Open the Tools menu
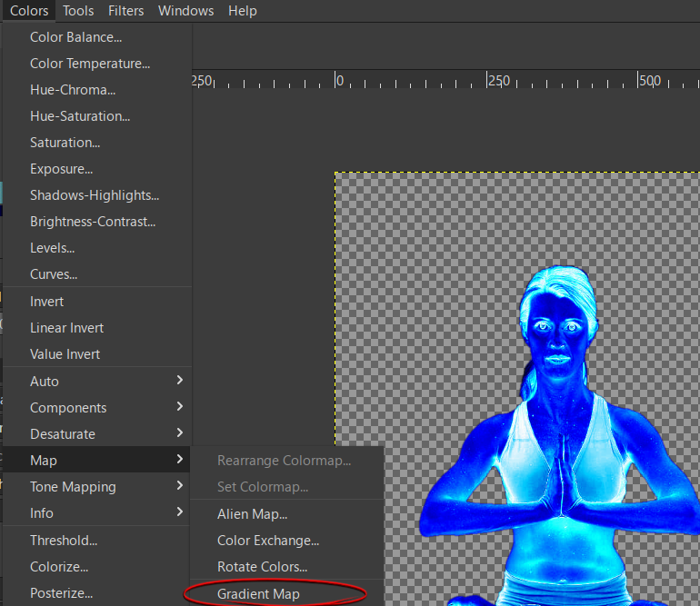The height and width of the screenshot is (606, 700). (78, 11)
